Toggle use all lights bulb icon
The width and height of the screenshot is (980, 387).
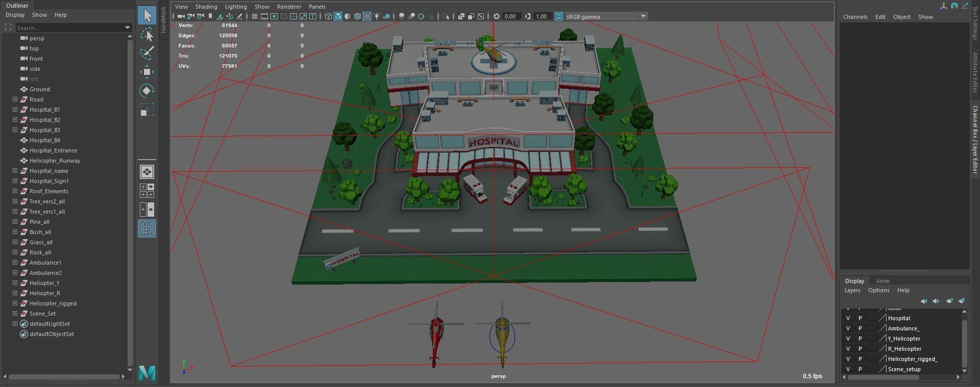[377, 16]
